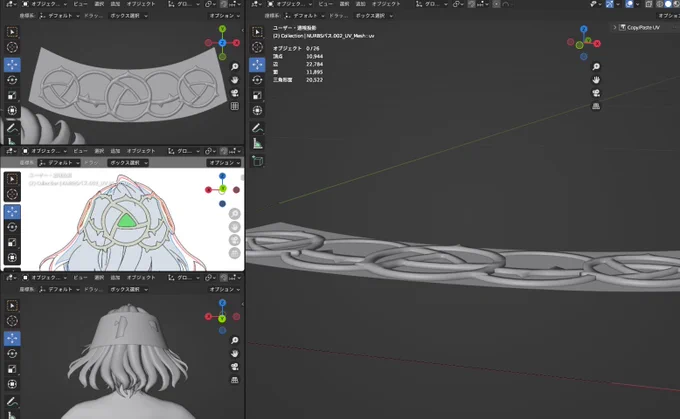Image resolution: width=680 pixels, height=419 pixels.
Task: Open the オプション dropdown in middle-left viewport
Action: point(224,163)
